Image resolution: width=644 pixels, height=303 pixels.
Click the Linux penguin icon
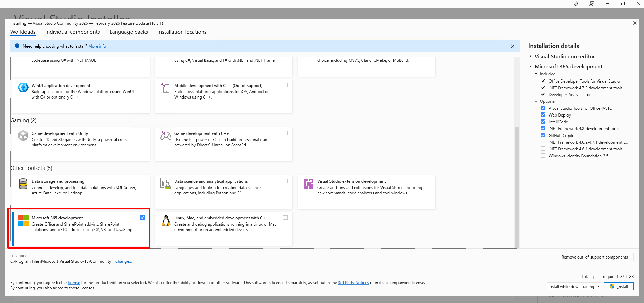pos(166,220)
